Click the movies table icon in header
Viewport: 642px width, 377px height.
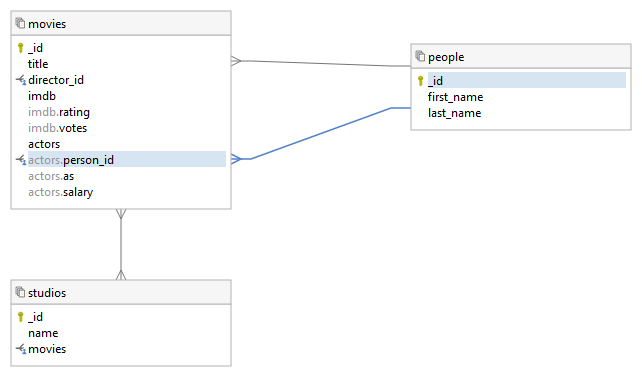(x=20, y=23)
